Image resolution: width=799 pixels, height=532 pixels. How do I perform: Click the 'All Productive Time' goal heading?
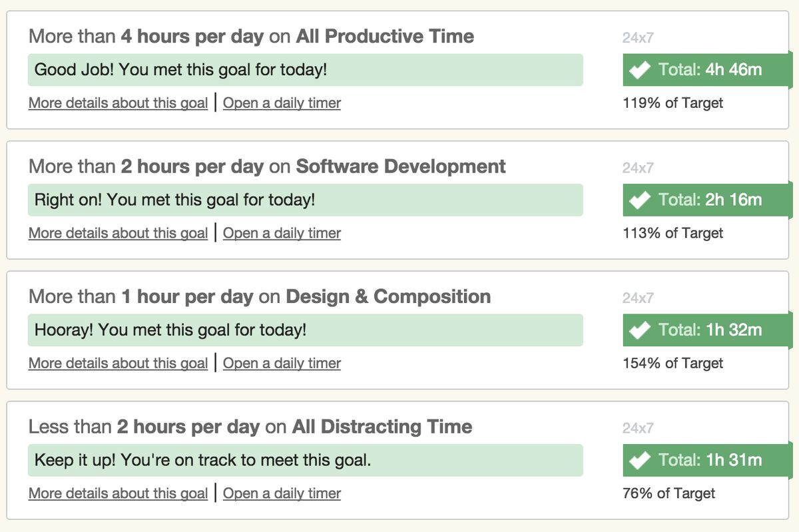[385, 36]
